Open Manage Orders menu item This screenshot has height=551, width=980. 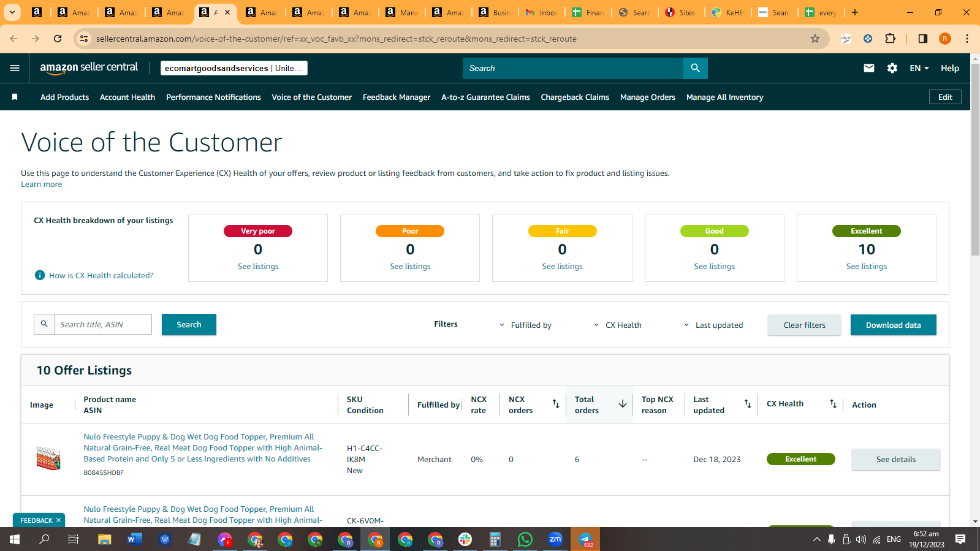pos(648,97)
